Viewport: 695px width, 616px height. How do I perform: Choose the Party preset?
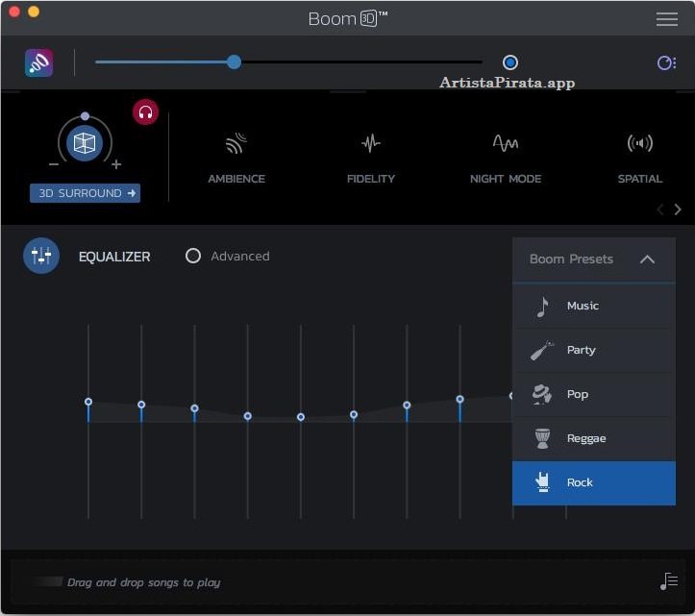coord(594,350)
